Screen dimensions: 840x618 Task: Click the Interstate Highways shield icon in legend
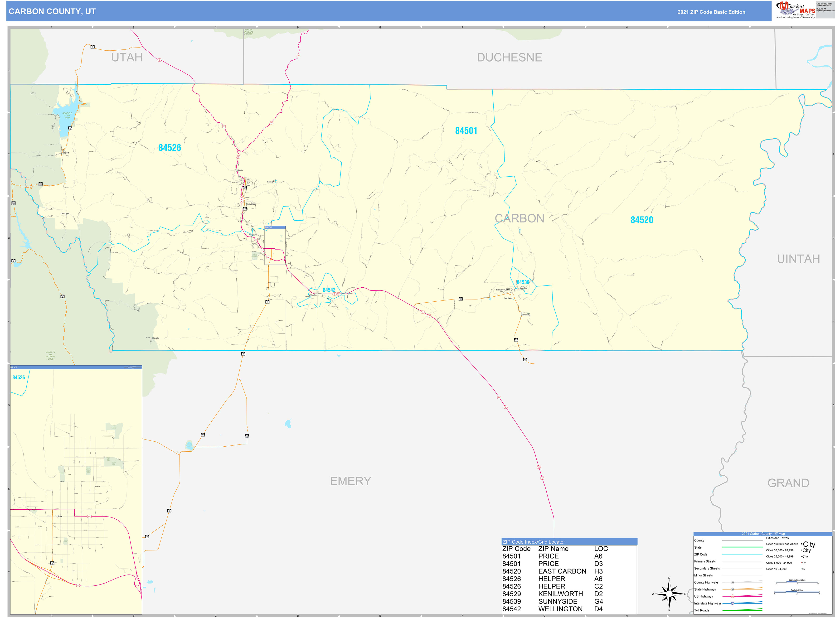click(x=732, y=604)
